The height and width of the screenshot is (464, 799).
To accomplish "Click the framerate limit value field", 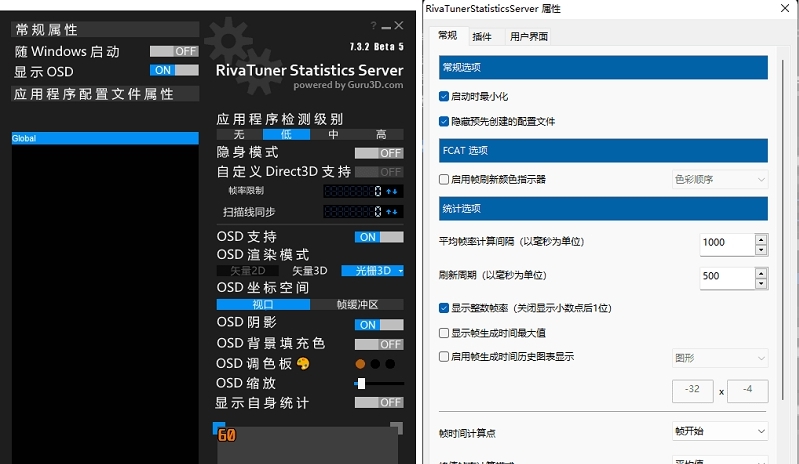I will (353, 192).
